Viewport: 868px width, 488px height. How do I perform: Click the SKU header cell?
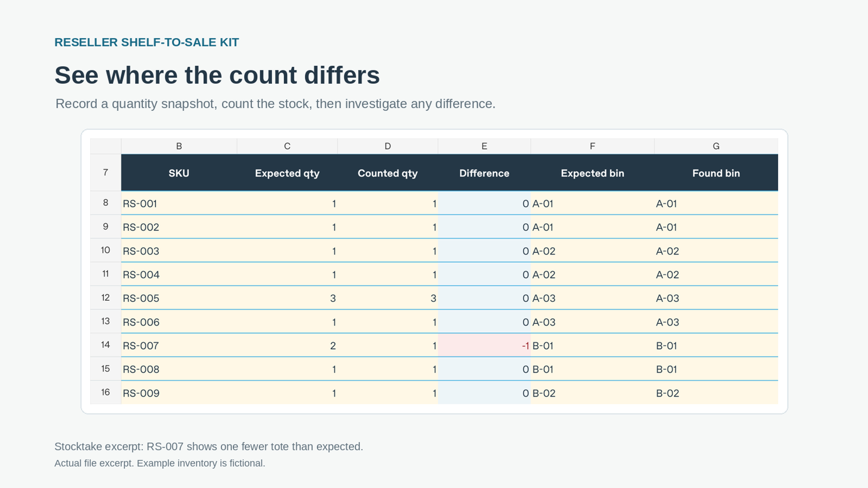tap(179, 173)
